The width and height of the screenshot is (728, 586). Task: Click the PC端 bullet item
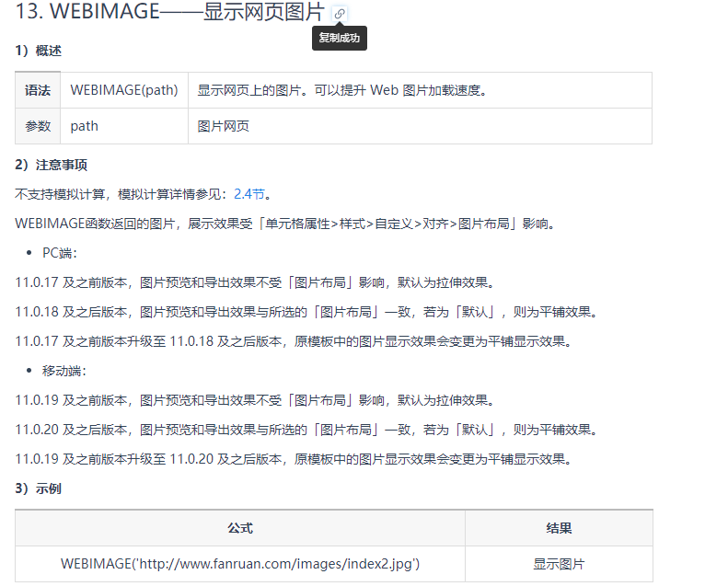click(60, 253)
